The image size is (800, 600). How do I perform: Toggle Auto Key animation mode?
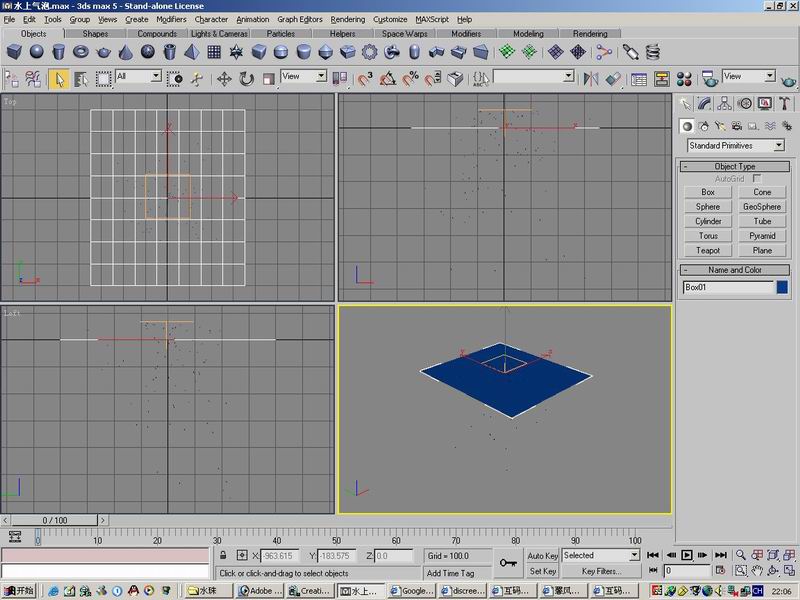(542, 556)
